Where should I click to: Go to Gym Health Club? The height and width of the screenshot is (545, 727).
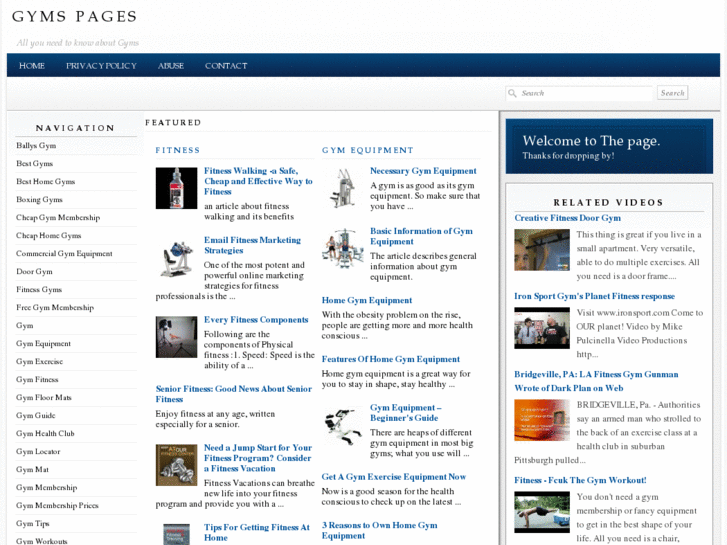(45, 434)
